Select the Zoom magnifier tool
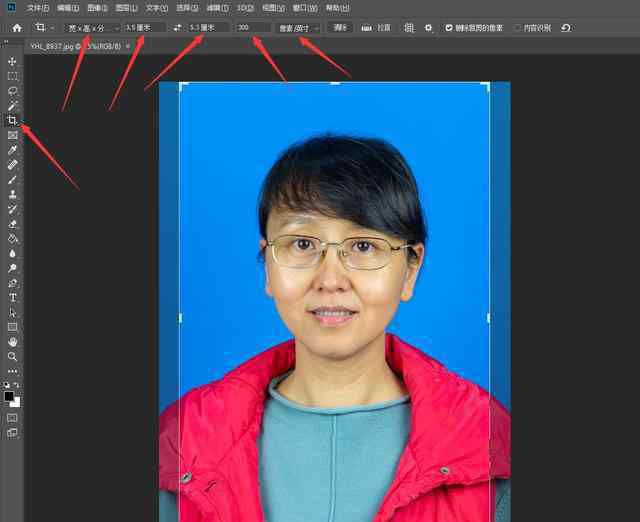 tap(13, 356)
